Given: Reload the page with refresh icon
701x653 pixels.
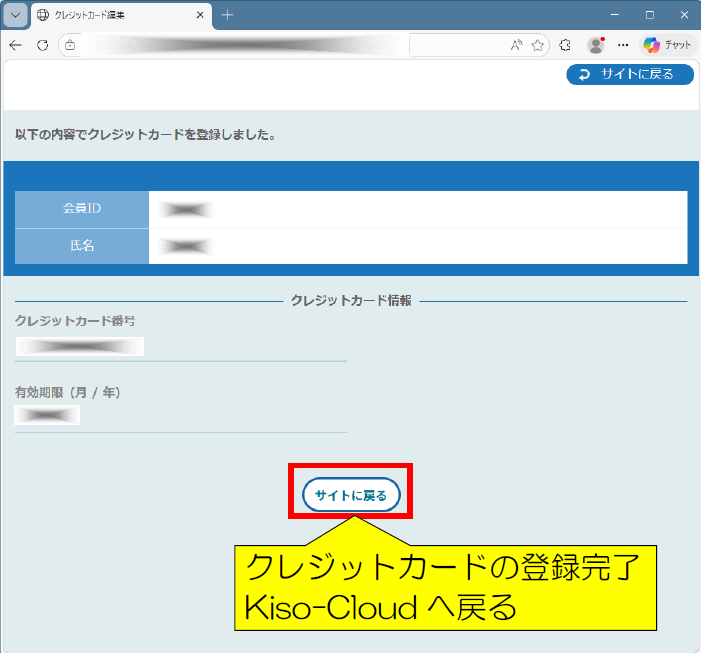Looking at the screenshot, I should (x=42, y=45).
